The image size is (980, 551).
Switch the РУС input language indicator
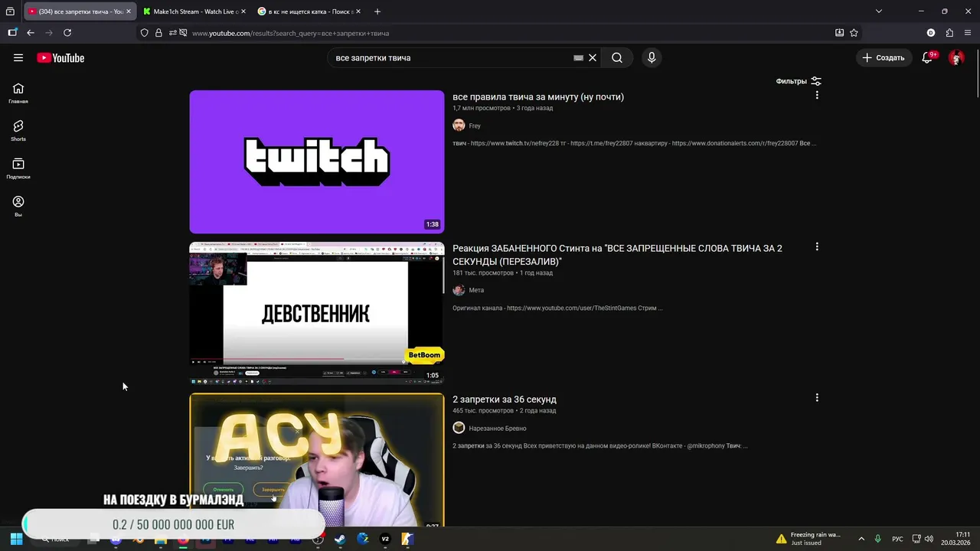click(x=897, y=539)
